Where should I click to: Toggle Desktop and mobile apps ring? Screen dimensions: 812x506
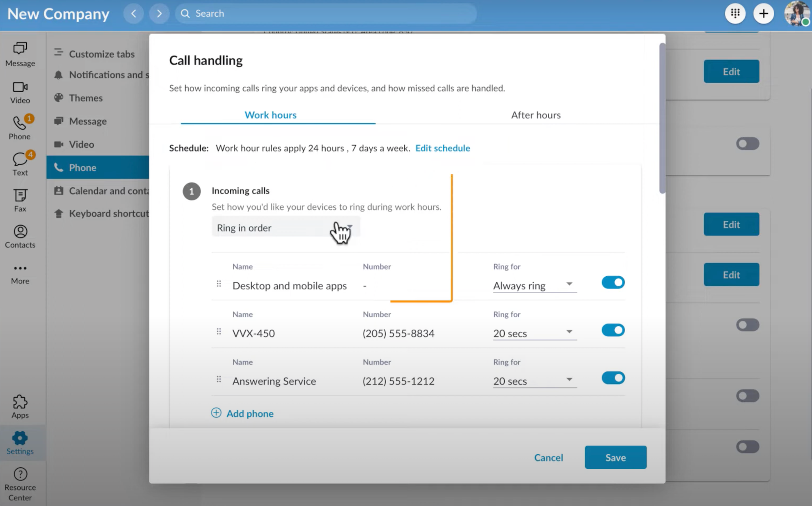(613, 282)
